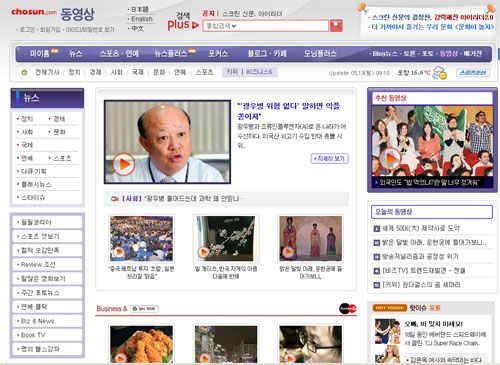Viewport: 500px width, 365px height.
Task: Click the red search magnifier button
Action: tap(336, 26)
